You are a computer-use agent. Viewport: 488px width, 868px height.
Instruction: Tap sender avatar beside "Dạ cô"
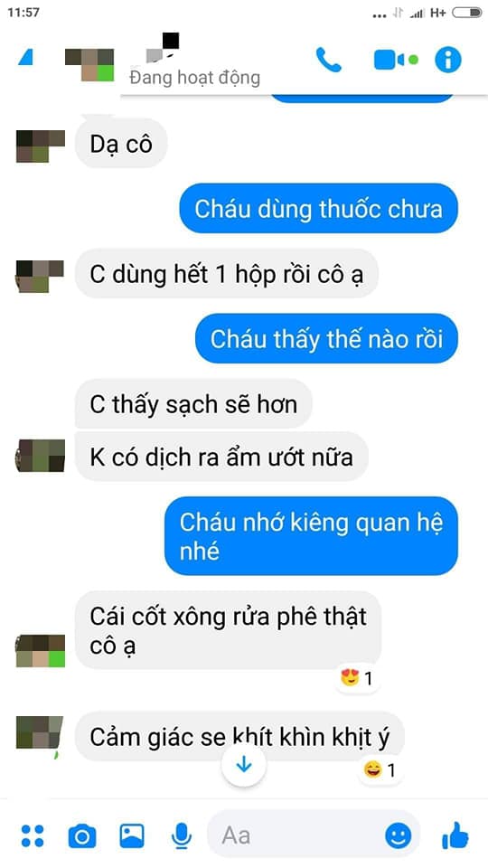[41, 146]
